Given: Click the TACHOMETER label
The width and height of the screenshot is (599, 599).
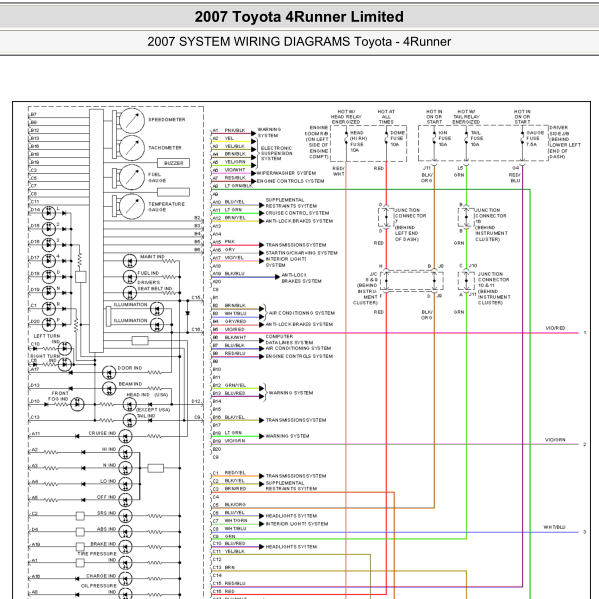Looking at the screenshot, I should (165, 147).
